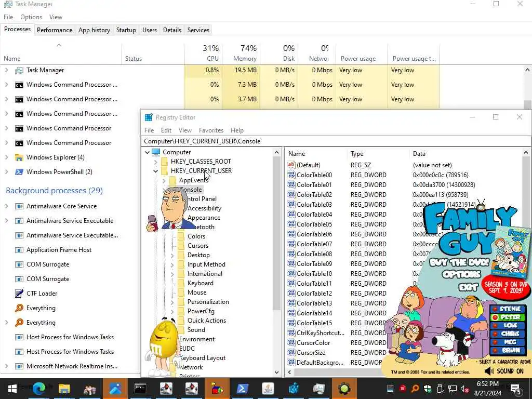Click the CTF Loader process icon
This screenshot has height=399, width=532.
(x=19, y=294)
